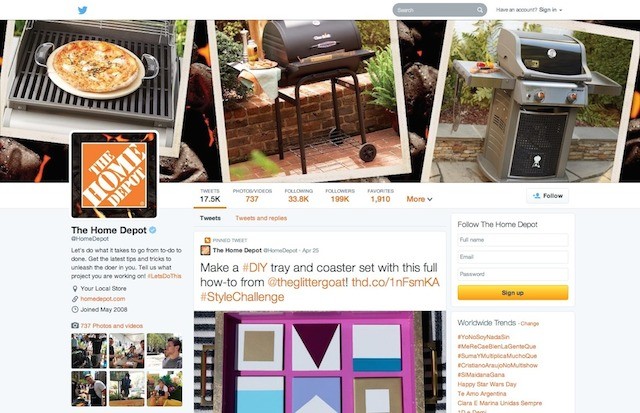The image size is (640, 413).
Task: Click the location pin icon for Your Local Store
Action: [x=75, y=289]
